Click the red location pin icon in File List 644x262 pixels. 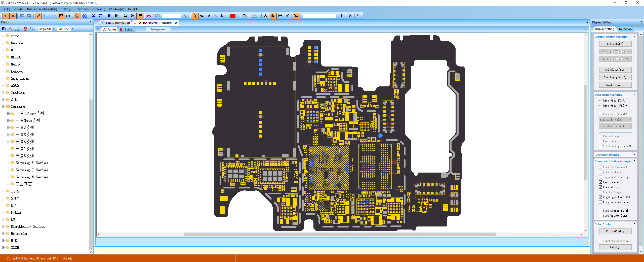coord(25,29)
